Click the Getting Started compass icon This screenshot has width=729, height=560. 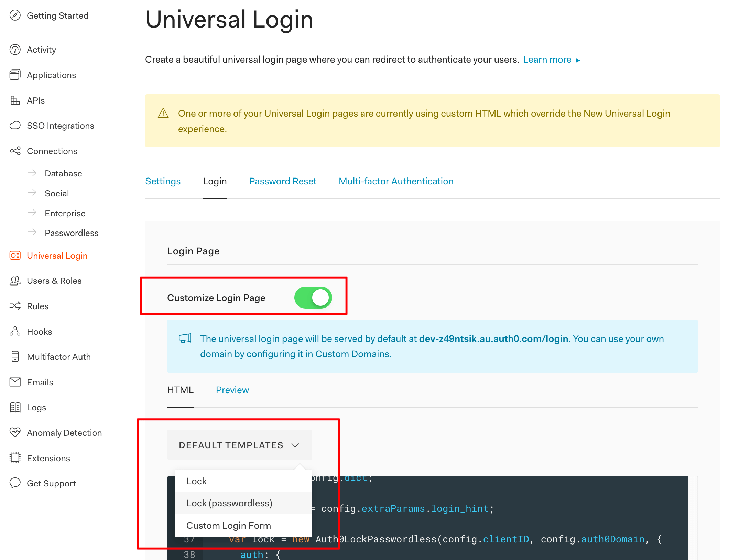[15, 15]
